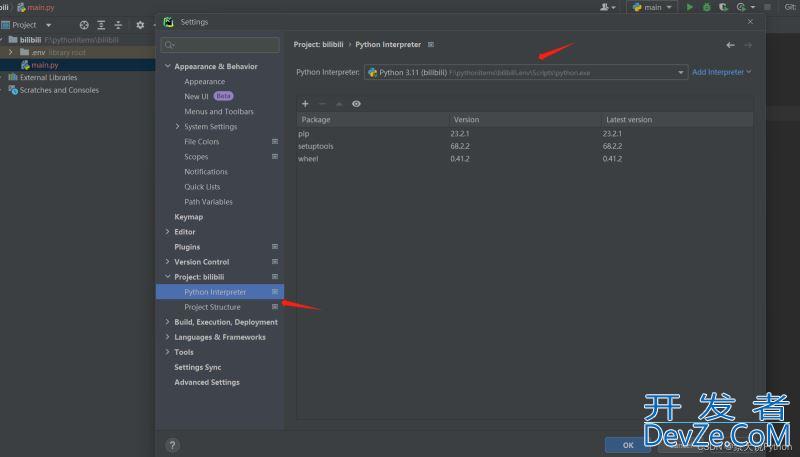The image size is (800, 457).
Task: Open Path Variables settings page
Action: [208, 201]
